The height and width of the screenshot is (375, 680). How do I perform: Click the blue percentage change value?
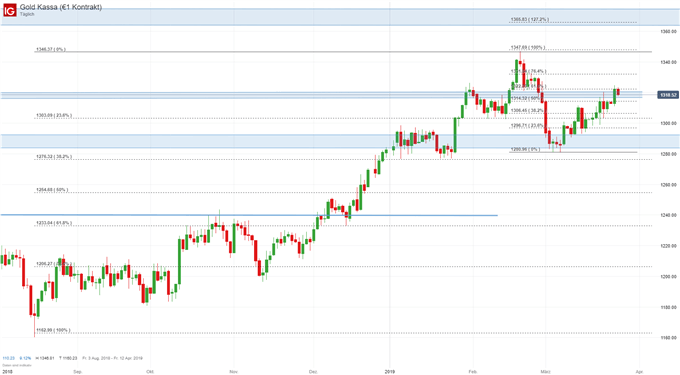pos(25,358)
